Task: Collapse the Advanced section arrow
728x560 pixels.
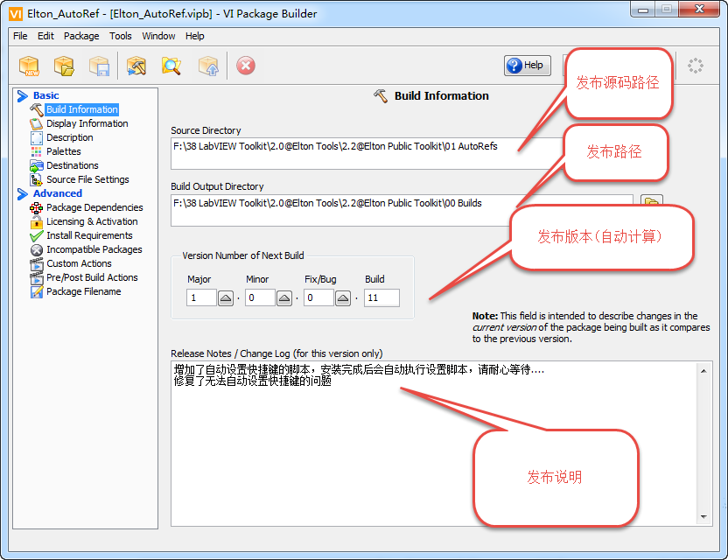Action: [22, 193]
